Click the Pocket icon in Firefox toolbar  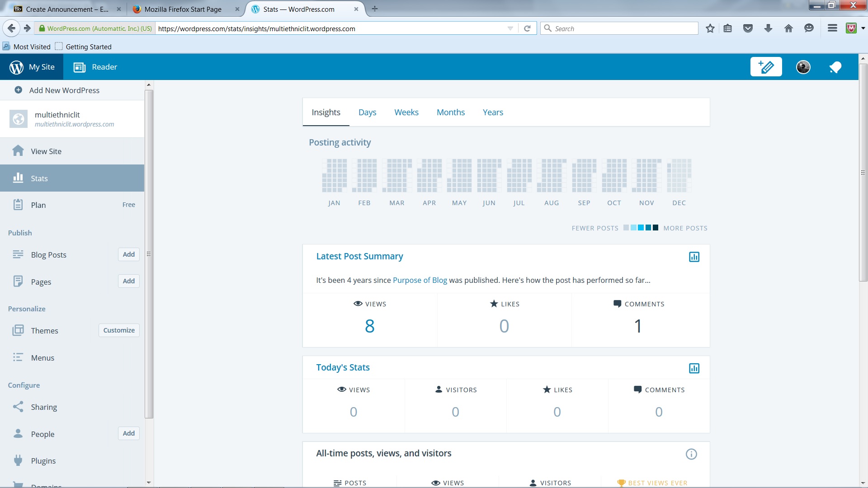748,28
